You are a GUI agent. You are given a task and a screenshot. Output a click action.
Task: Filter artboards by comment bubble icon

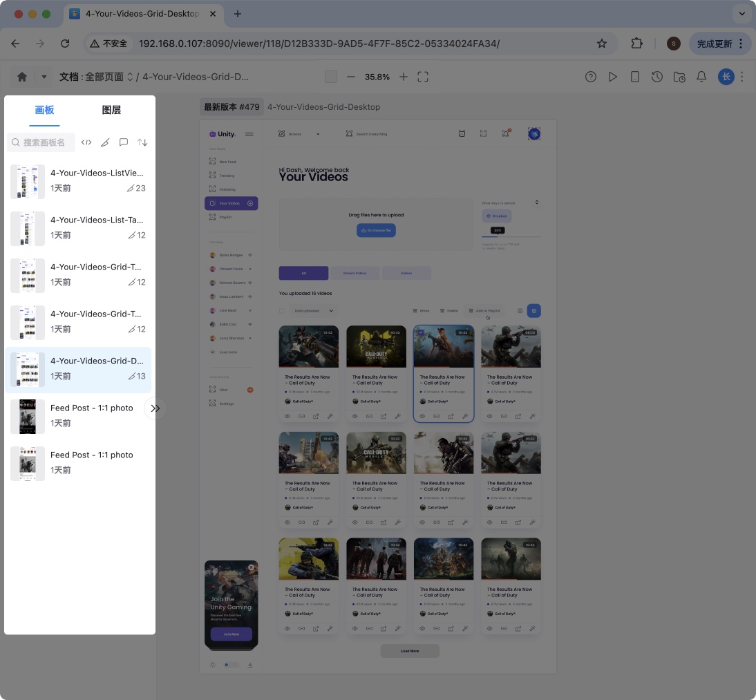coord(124,142)
